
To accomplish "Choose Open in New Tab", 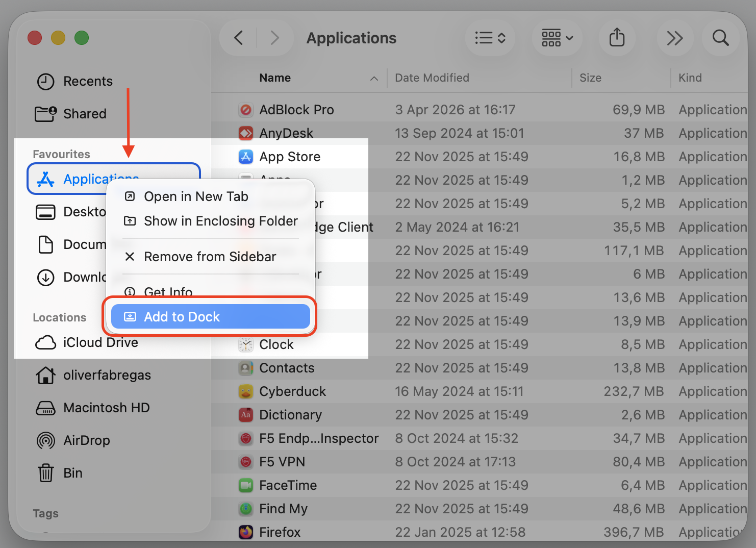I will [210, 196].
